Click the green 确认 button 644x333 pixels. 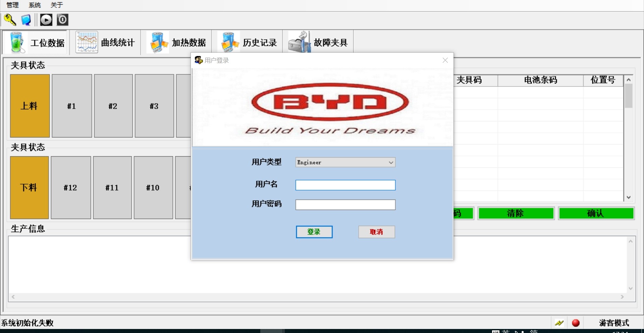[x=596, y=213]
